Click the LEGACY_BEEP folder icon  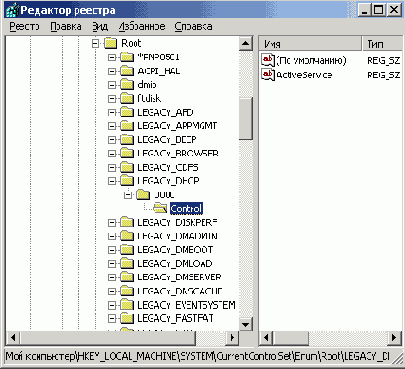127,140
